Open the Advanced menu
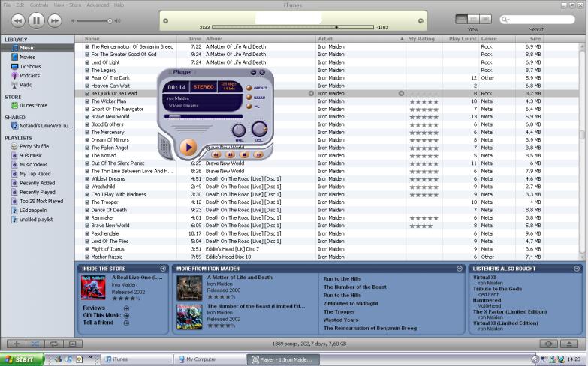The height and width of the screenshot is (366, 588). point(98,4)
